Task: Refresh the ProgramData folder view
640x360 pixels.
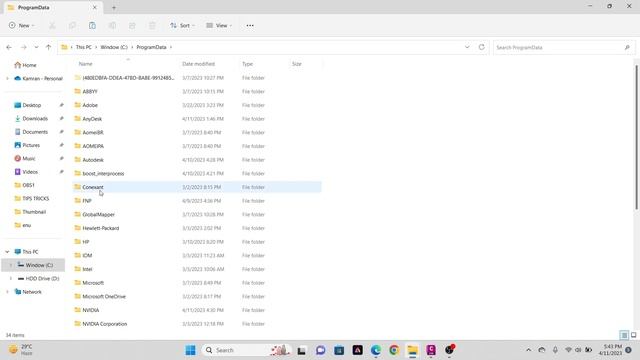Action: point(482,47)
